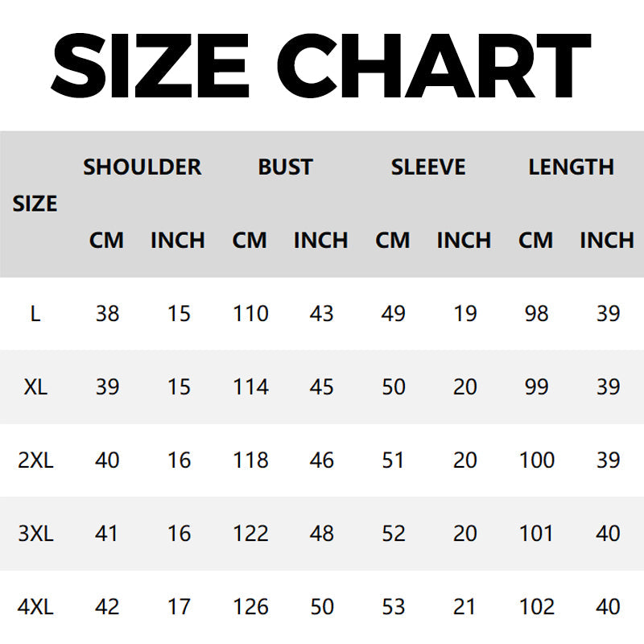Click bust value 110 for size L
Viewport: 644px width, 644px height.
point(250,314)
